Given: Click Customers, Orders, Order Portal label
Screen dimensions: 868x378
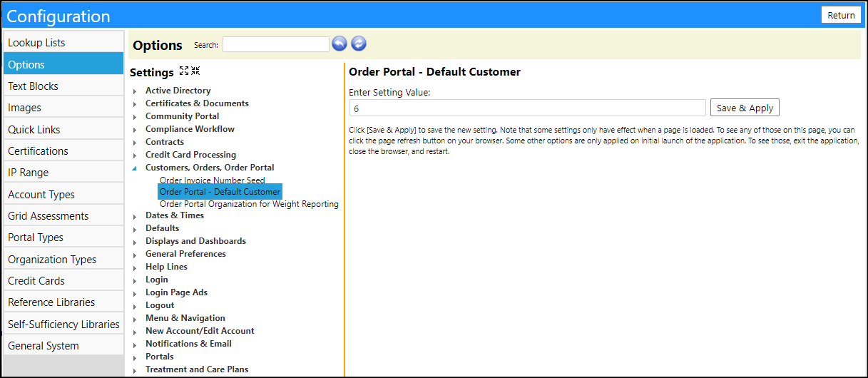Looking at the screenshot, I should pyautogui.click(x=210, y=168).
